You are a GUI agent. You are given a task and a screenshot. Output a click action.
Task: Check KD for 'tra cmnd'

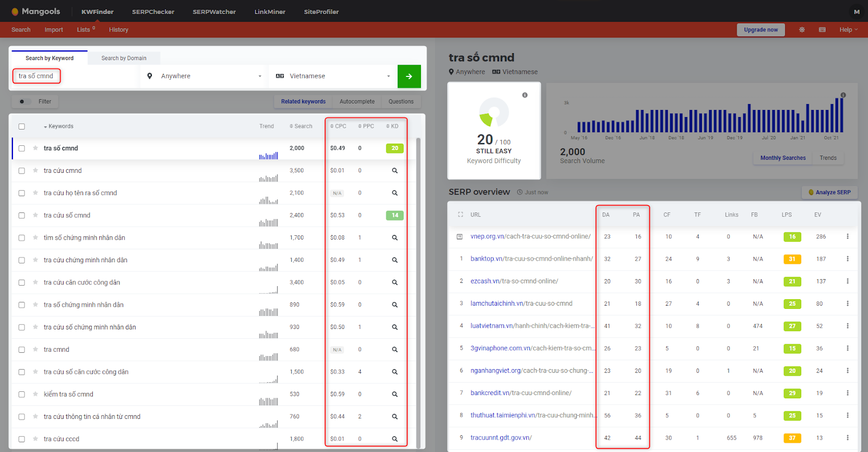coord(395,350)
